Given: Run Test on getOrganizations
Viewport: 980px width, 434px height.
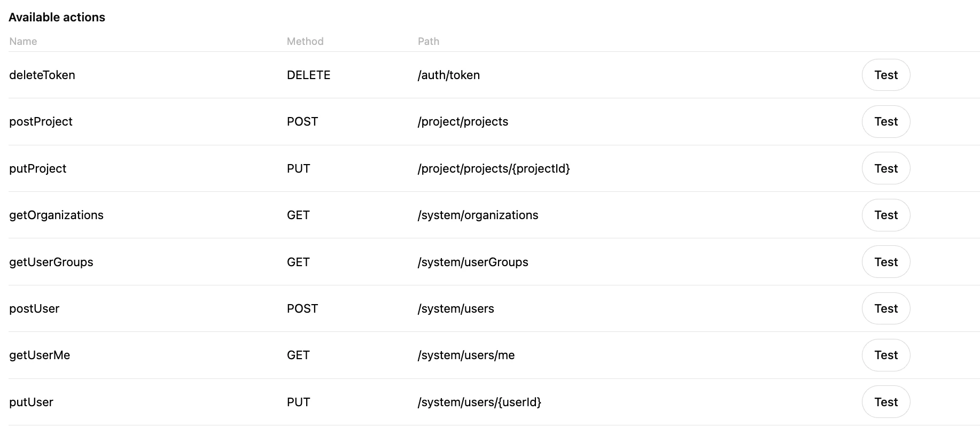Looking at the screenshot, I should click(885, 215).
